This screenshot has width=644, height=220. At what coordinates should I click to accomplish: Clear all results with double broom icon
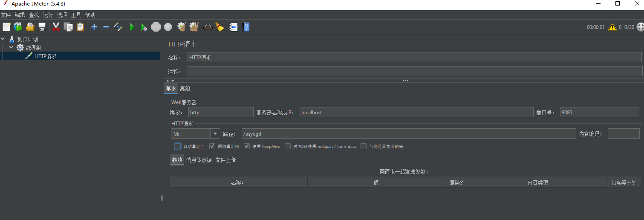point(194,27)
